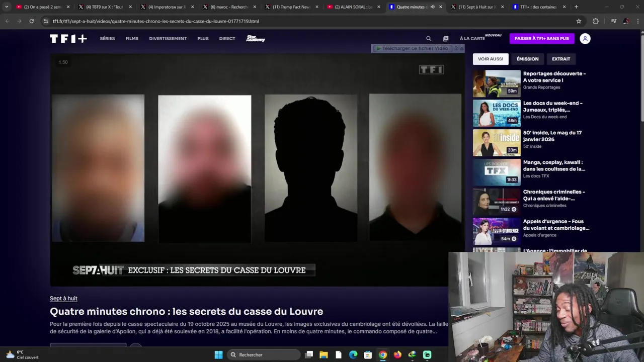This screenshot has height=362, width=644.
Task: Open Microsoft Store from taskbar
Action: pos(368,354)
